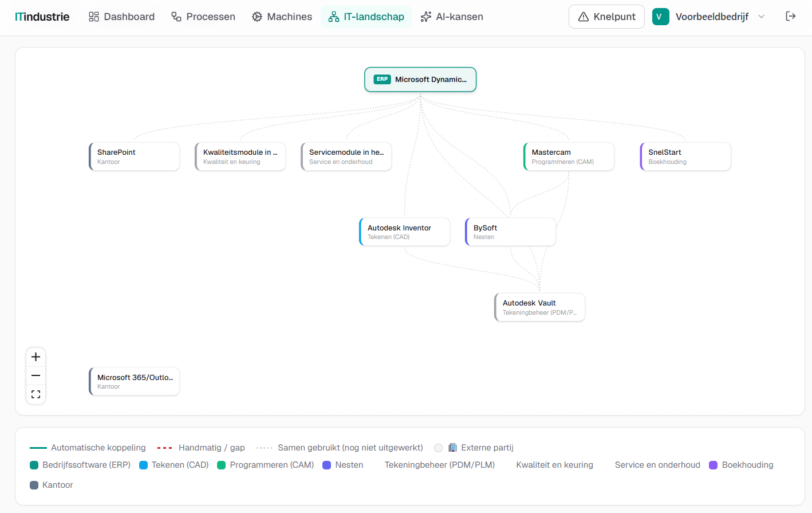The height and width of the screenshot is (513, 812).
Task: Select the IT-landschap tab
Action: click(x=366, y=17)
